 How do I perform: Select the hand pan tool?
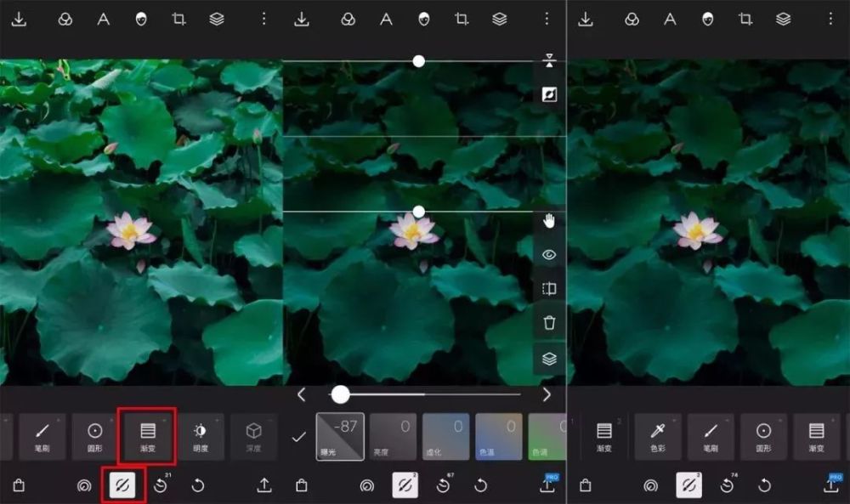pos(549,221)
